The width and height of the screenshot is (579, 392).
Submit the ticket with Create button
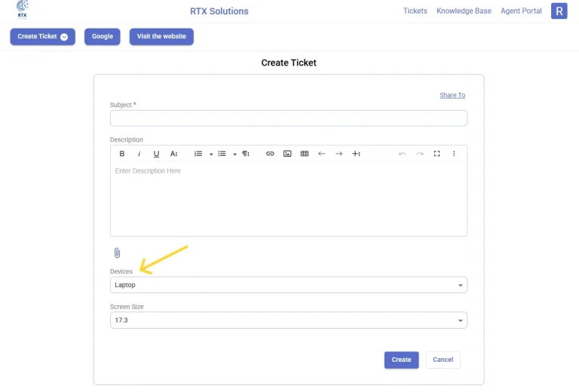401,360
